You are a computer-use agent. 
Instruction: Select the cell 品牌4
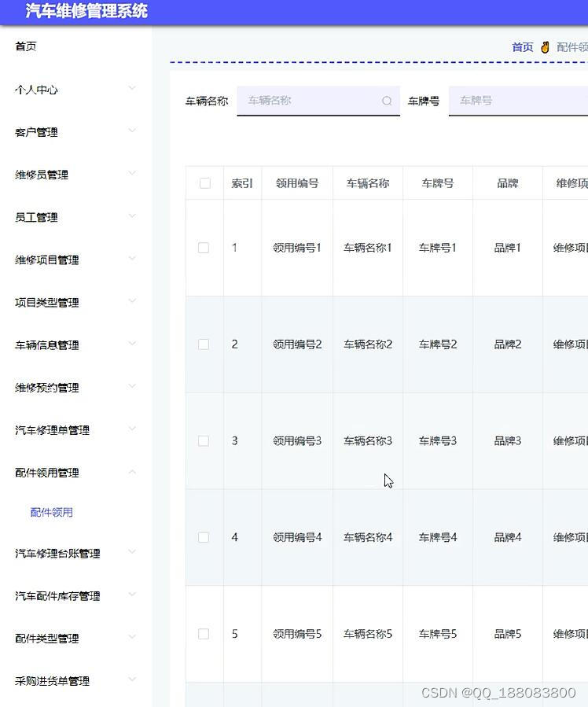[508, 537]
